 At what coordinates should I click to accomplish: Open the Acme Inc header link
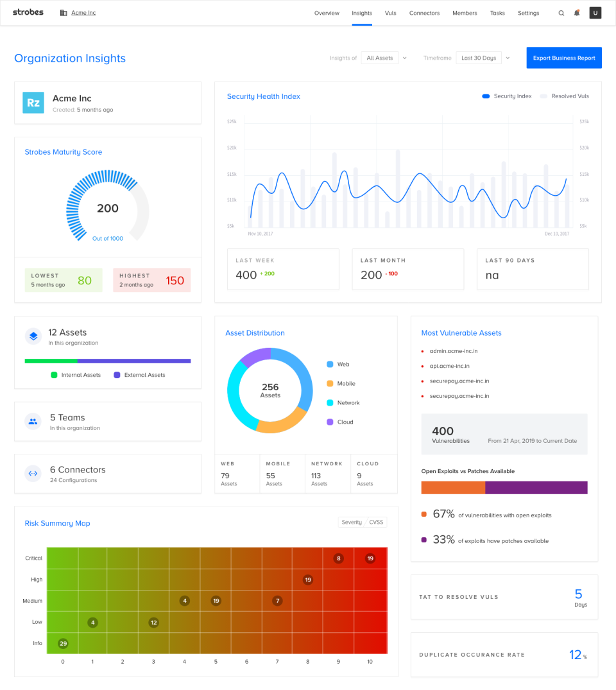(82, 12)
